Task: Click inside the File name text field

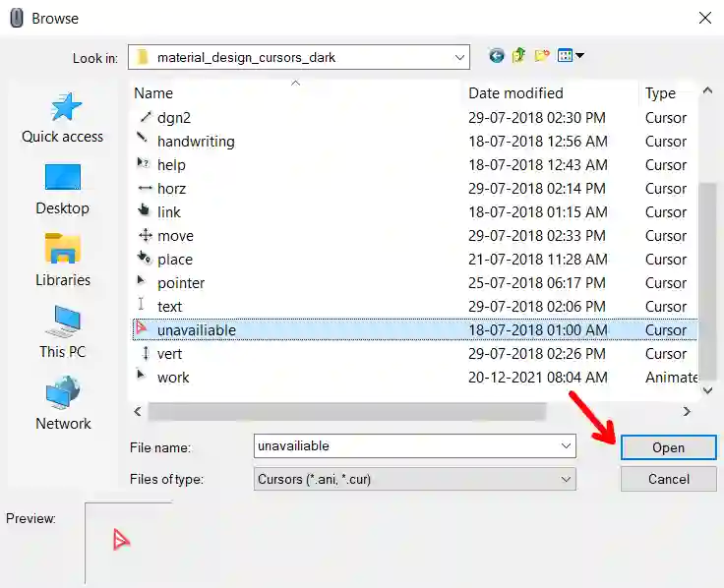Action: 403,446
